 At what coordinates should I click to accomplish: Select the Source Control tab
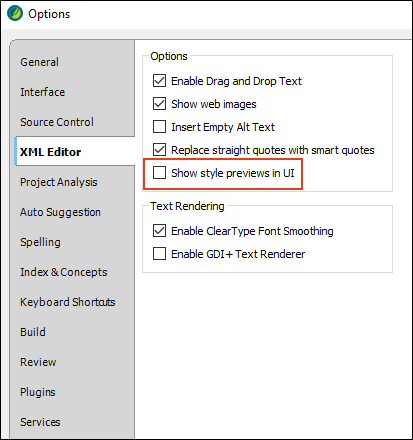click(x=57, y=122)
